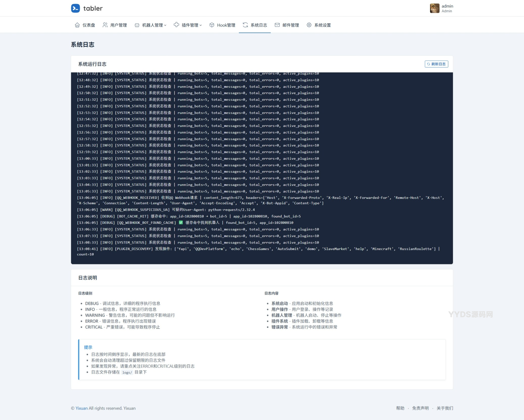Click the dashboard home icon
This screenshot has height=420, width=524.
tap(77, 25)
